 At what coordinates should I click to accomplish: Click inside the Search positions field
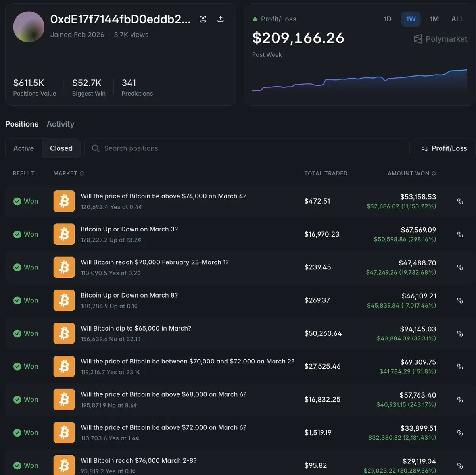(x=247, y=148)
